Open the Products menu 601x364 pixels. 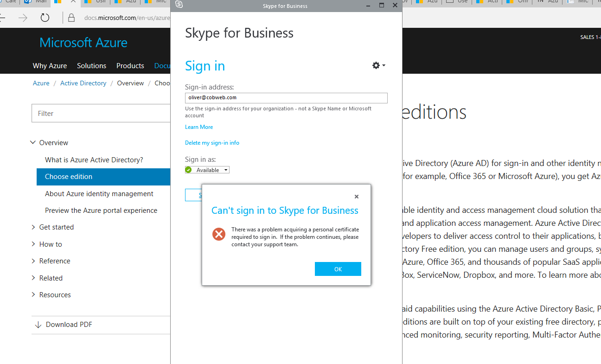point(130,66)
